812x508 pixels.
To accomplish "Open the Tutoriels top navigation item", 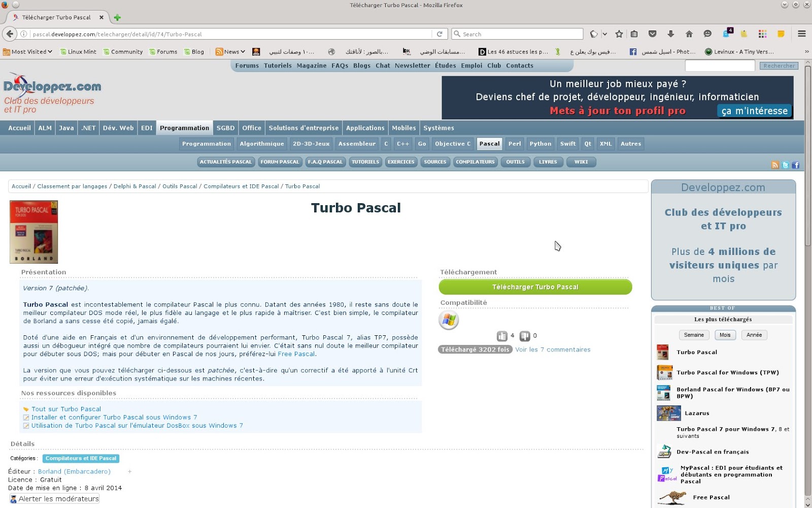I will (x=278, y=66).
